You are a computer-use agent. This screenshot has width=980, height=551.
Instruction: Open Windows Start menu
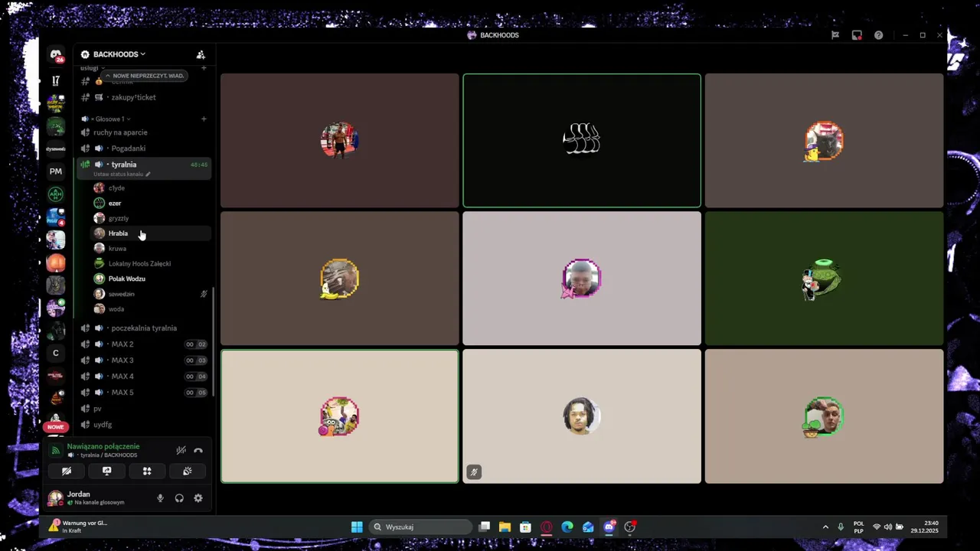coord(357,527)
